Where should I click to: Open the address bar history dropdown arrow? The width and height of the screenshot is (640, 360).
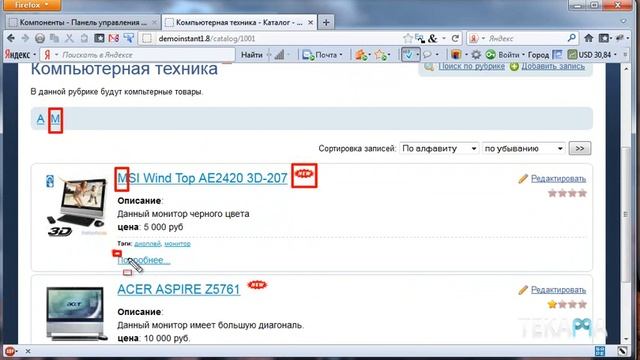tap(444, 38)
